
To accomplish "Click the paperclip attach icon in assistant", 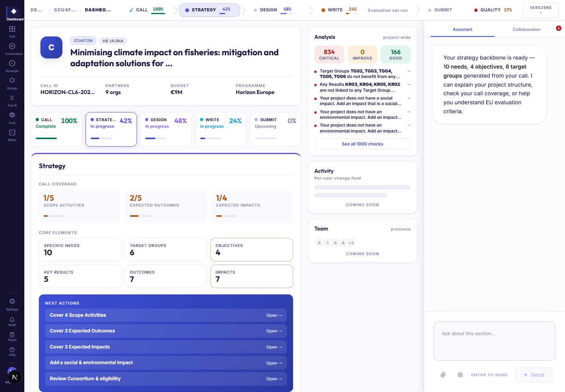I will point(443,375).
